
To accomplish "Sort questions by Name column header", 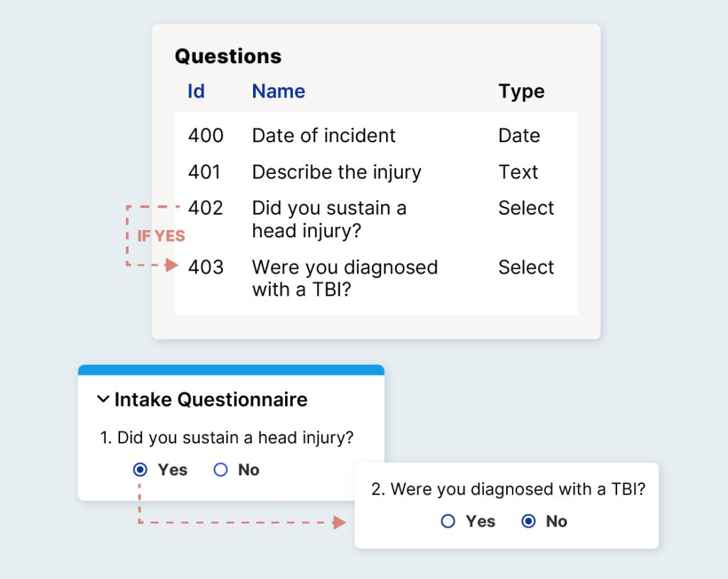I will tap(279, 91).
